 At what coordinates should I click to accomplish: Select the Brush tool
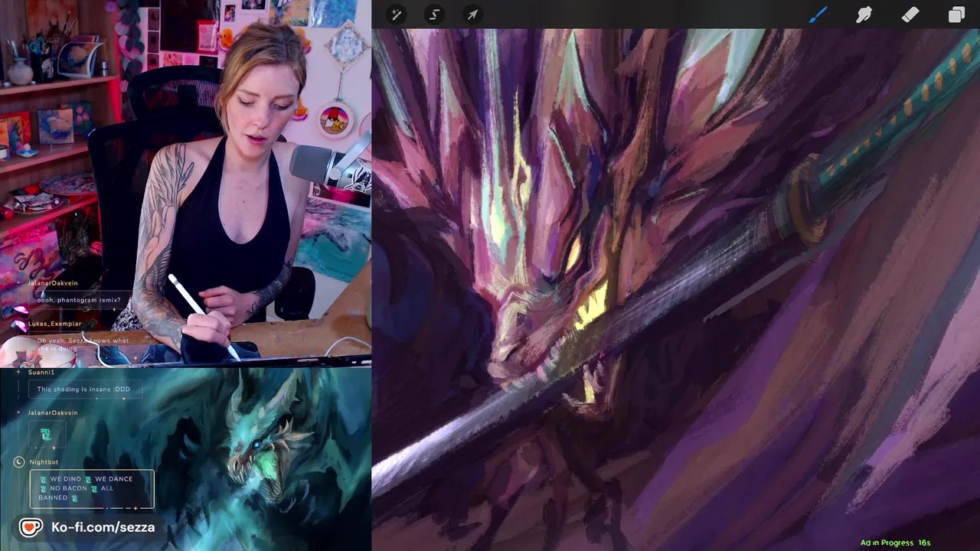point(818,15)
